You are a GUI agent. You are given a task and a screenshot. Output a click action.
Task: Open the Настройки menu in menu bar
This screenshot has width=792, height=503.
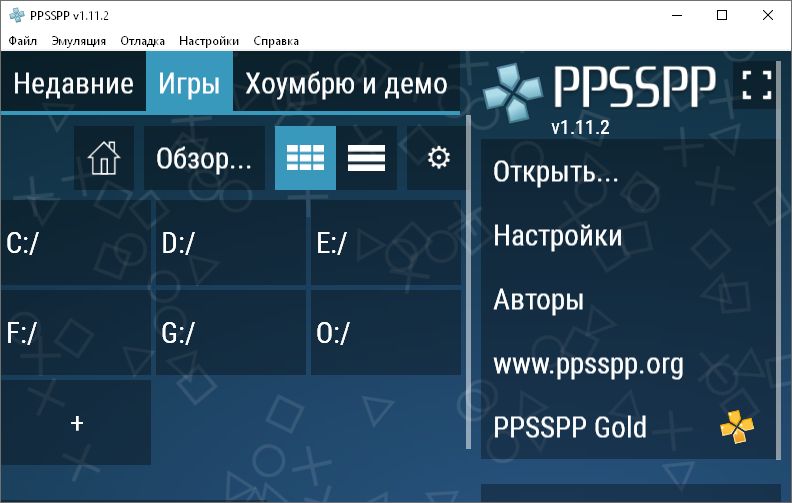(209, 41)
